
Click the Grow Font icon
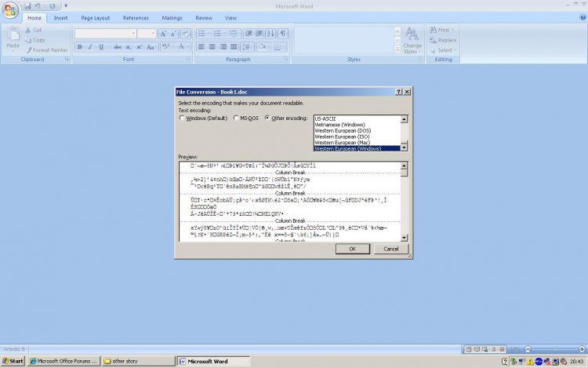(x=163, y=35)
